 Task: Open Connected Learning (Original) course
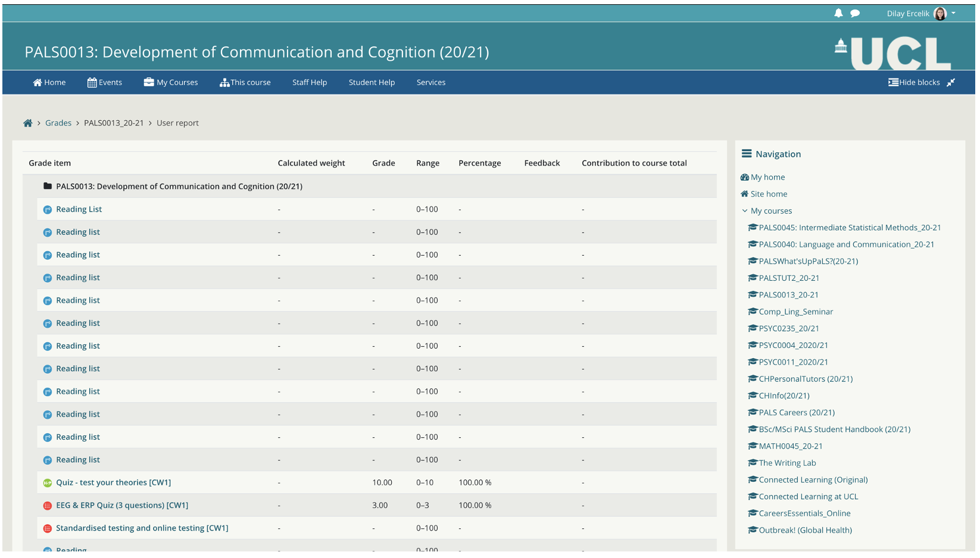coord(813,479)
